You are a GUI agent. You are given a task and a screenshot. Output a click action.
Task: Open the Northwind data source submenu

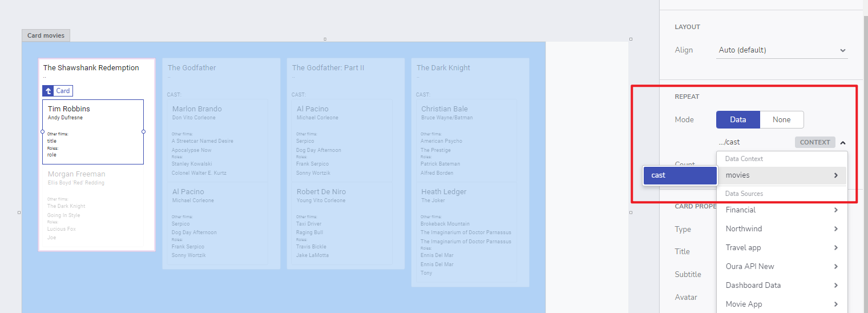(x=781, y=229)
